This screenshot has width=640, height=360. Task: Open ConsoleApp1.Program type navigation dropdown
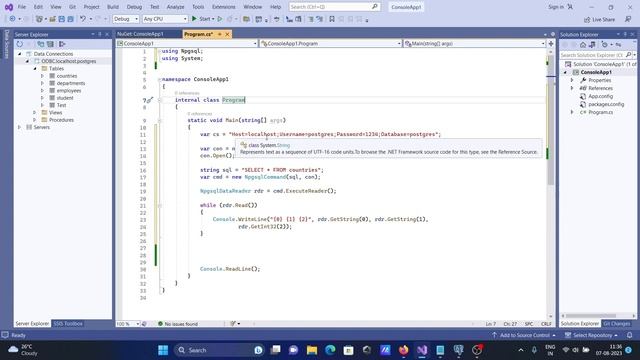point(331,43)
